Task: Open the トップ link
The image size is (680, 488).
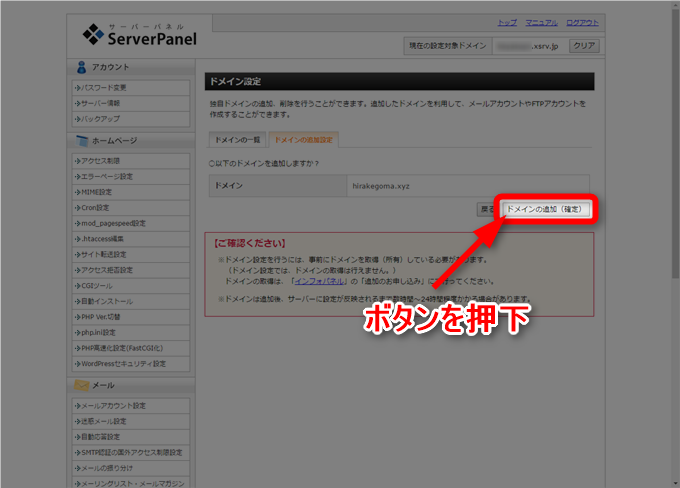Action: coord(507,23)
